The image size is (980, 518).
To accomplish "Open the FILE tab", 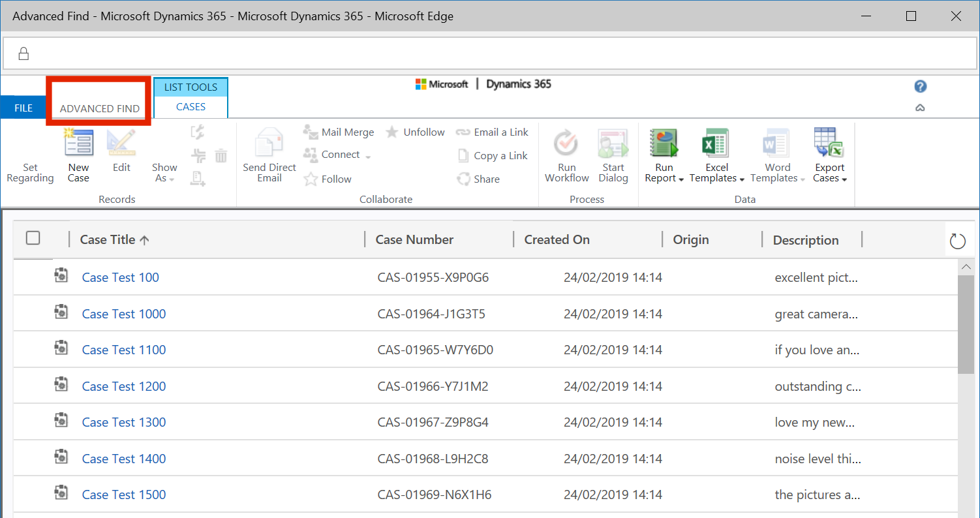I will [x=23, y=108].
